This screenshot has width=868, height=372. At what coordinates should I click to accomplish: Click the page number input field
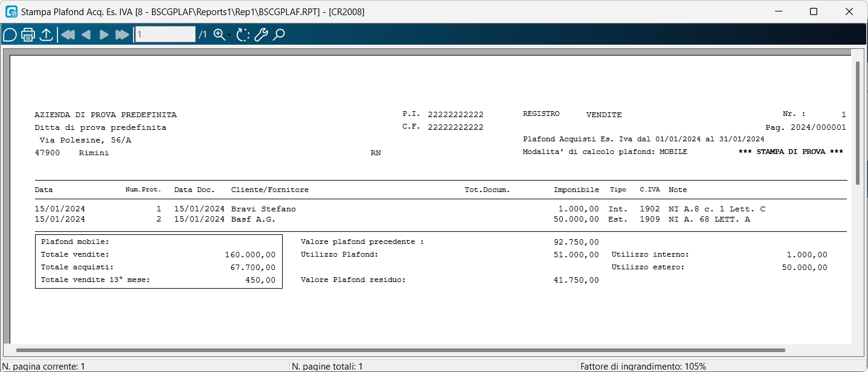165,34
